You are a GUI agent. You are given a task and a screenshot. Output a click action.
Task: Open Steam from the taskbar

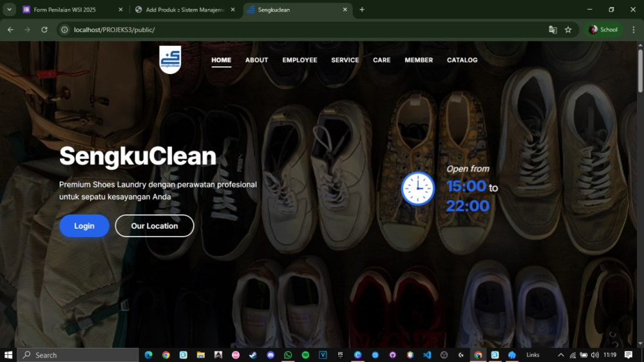click(253, 355)
